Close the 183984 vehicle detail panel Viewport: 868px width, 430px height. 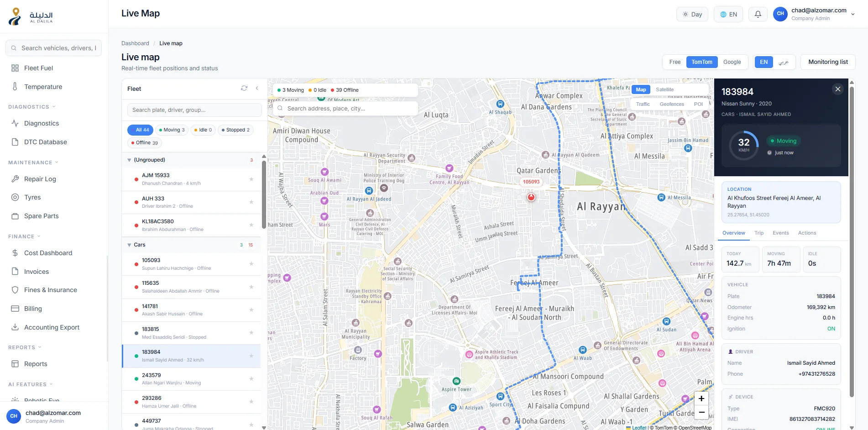pos(838,89)
